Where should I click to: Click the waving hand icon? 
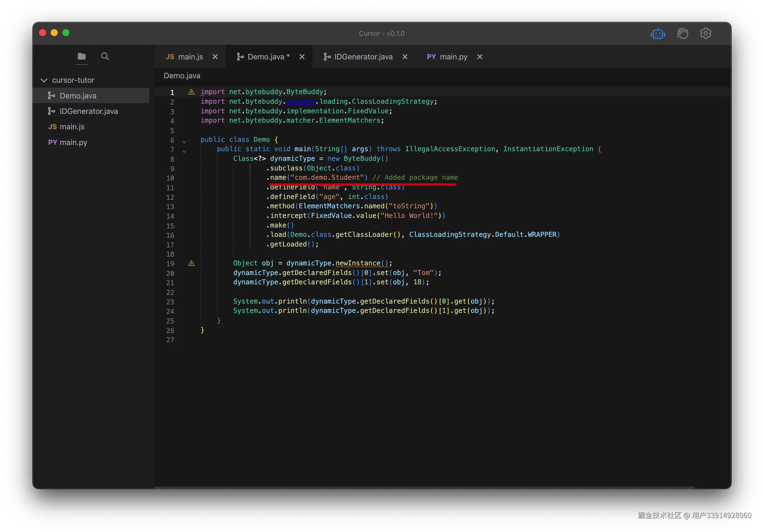[682, 33]
